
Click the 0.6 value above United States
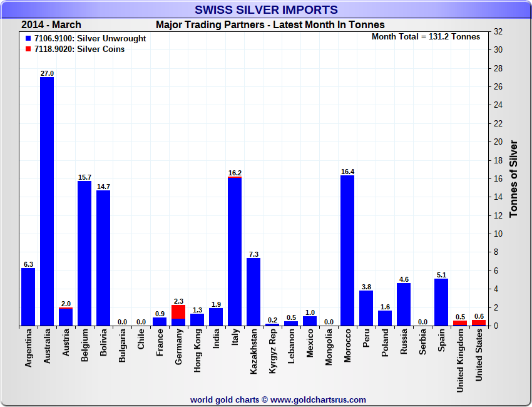479,316
